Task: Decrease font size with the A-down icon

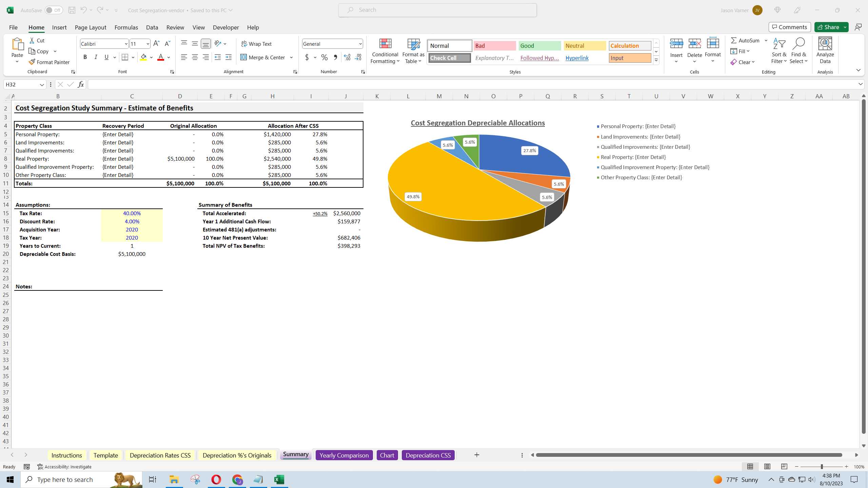Action: point(167,43)
